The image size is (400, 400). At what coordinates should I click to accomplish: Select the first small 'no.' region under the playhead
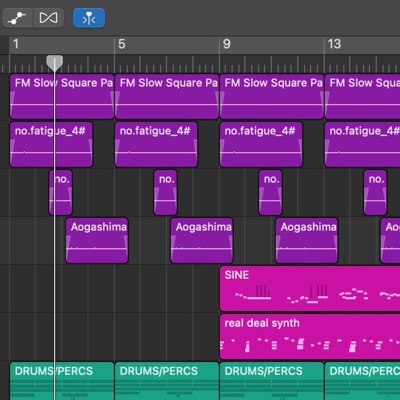(x=60, y=193)
